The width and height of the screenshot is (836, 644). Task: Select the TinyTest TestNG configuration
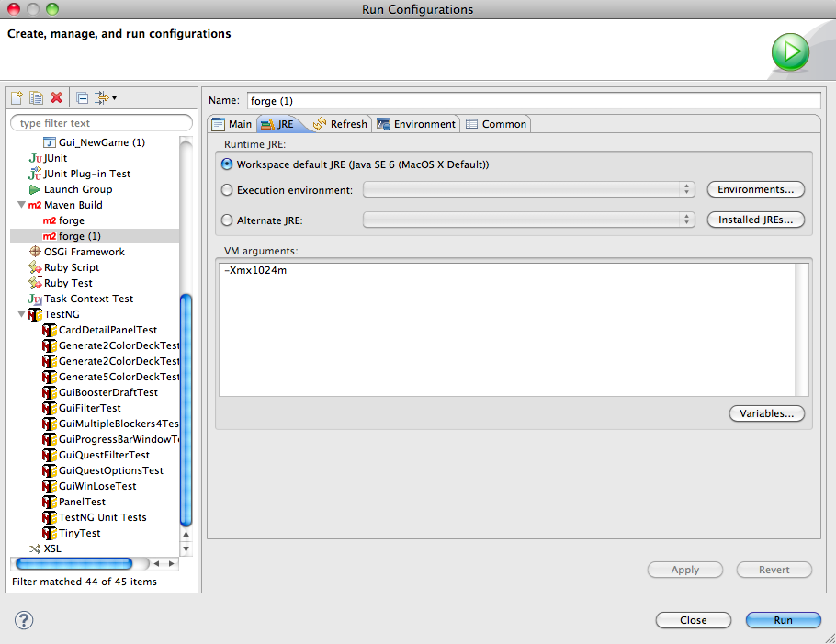[x=79, y=533]
